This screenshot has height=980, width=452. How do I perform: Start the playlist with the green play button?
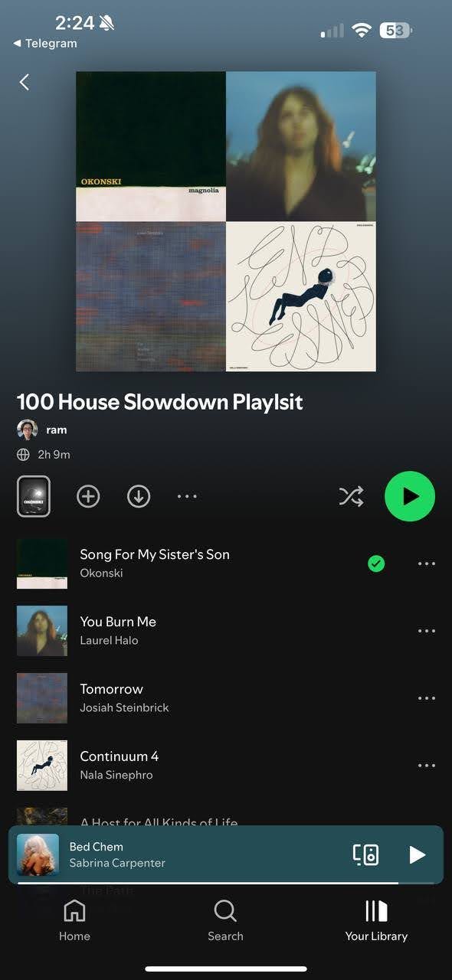click(410, 496)
